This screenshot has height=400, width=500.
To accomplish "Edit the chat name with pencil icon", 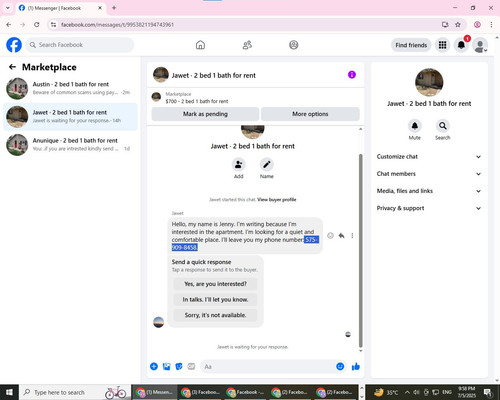I will pos(267,164).
